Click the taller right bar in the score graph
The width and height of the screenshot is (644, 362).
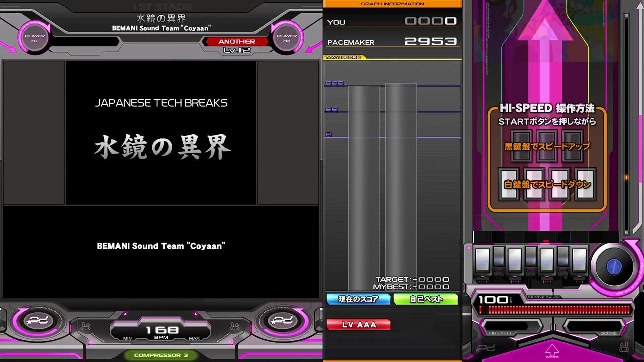(x=401, y=187)
